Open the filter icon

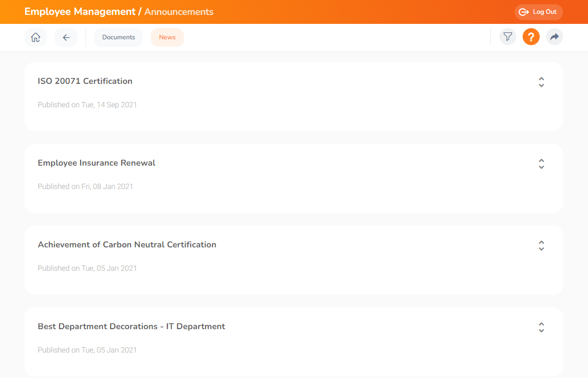(507, 37)
